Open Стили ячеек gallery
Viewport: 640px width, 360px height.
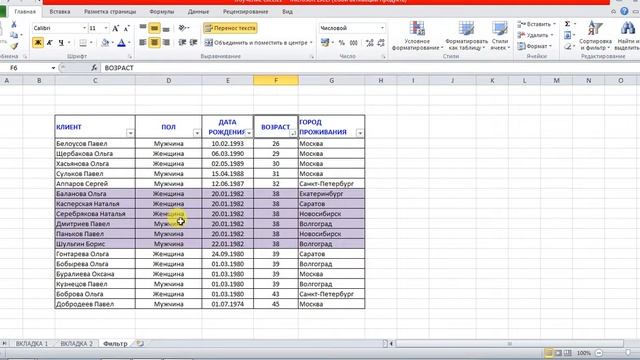pyautogui.click(x=500, y=36)
